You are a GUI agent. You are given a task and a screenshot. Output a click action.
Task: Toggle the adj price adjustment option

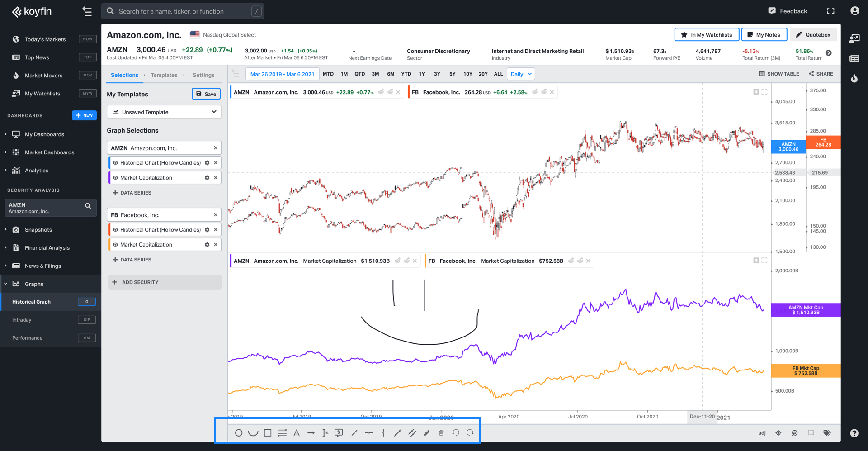[762, 433]
